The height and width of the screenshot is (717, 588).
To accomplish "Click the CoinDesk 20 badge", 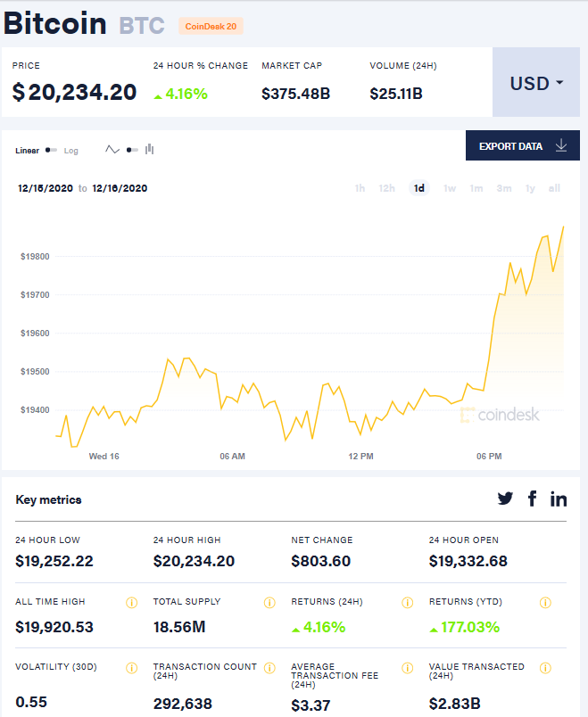I will coord(211,27).
